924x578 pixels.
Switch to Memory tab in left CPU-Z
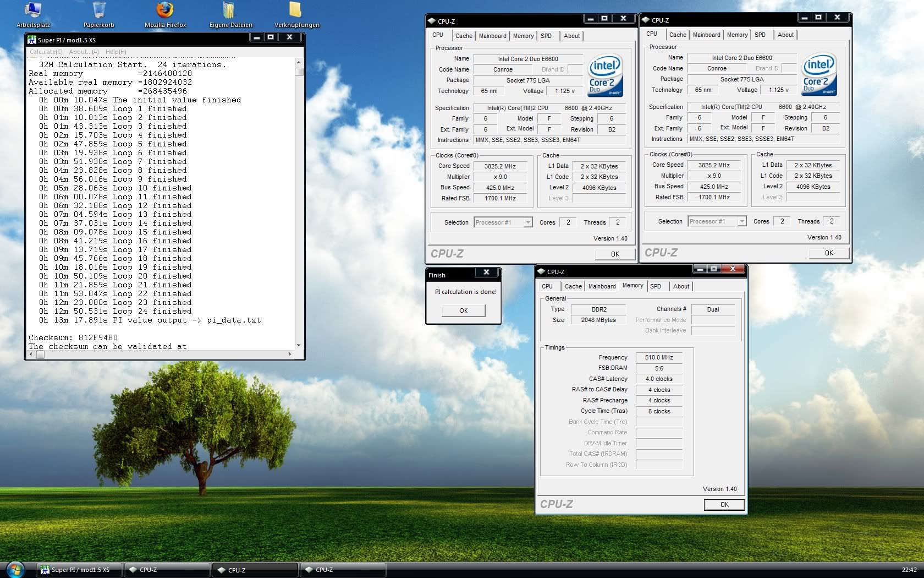click(x=523, y=36)
